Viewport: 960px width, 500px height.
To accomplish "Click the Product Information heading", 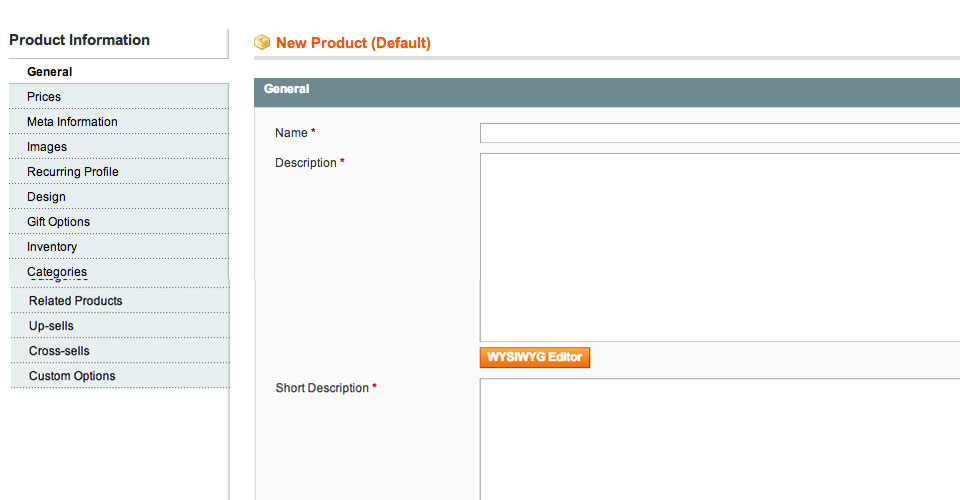I will (x=80, y=40).
